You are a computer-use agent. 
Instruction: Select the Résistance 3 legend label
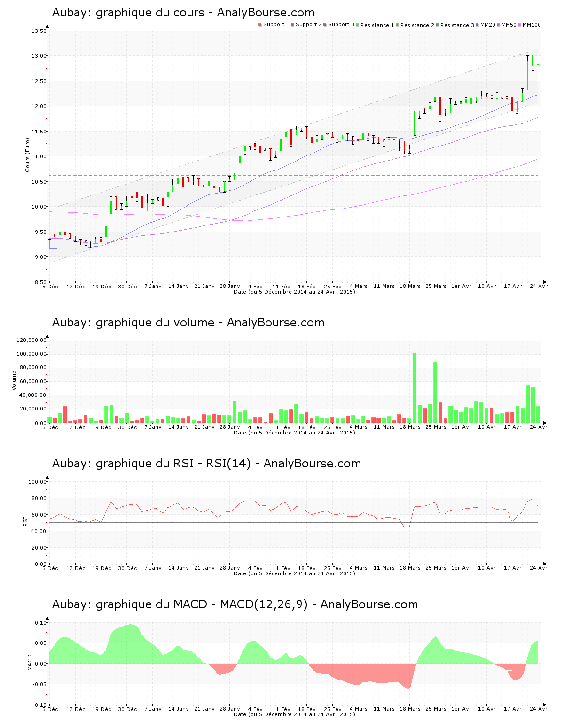(457, 25)
